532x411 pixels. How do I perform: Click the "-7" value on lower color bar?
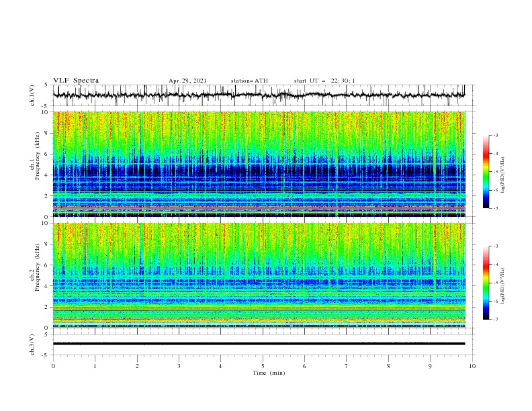(x=496, y=320)
